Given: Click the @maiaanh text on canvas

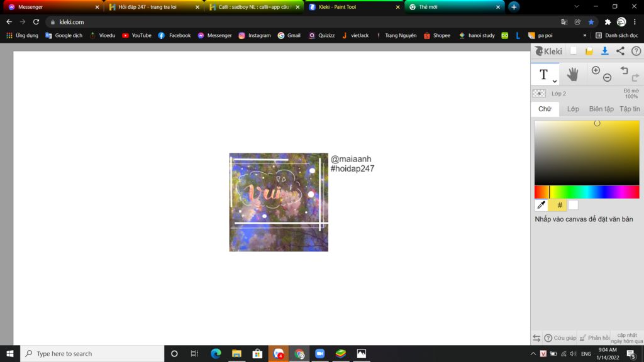Looking at the screenshot, I should (351, 159).
